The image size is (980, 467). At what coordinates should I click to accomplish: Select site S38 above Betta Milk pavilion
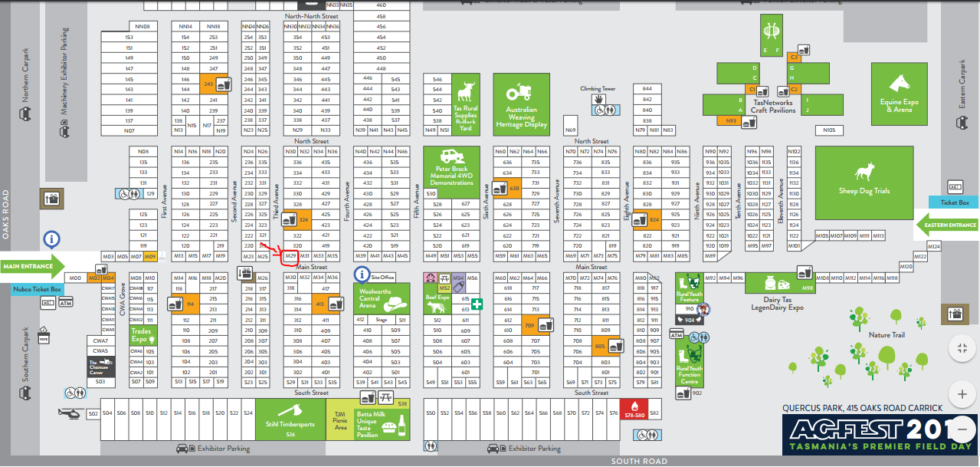(403, 403)
